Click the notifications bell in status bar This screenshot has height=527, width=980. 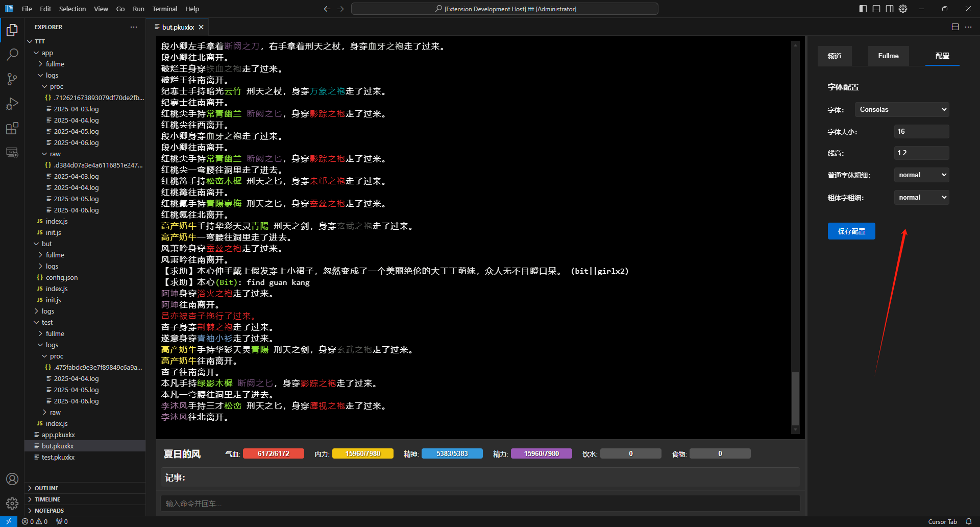(968, 521)
